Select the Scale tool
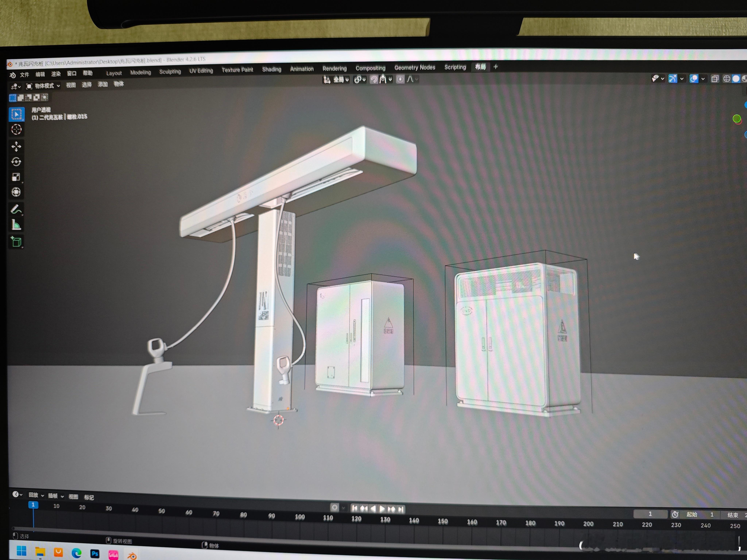Screen dimensions: 747x560 [x=16, y=177]
